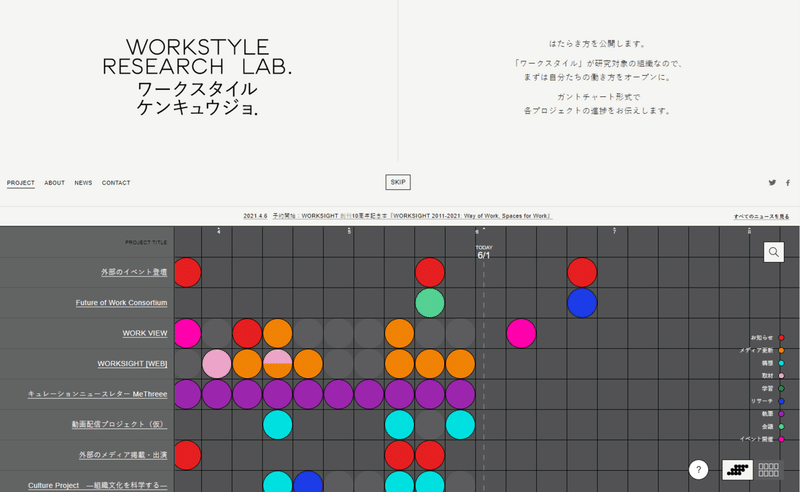This screenshot has width=800, height=492.
Task: Click the fully pink circle in WORKSIGHT [WEB] row
Action: [217, 364]
